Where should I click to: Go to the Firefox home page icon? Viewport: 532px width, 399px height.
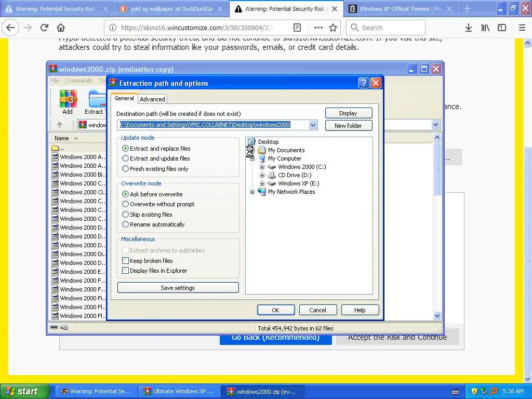tap(61, 28)
